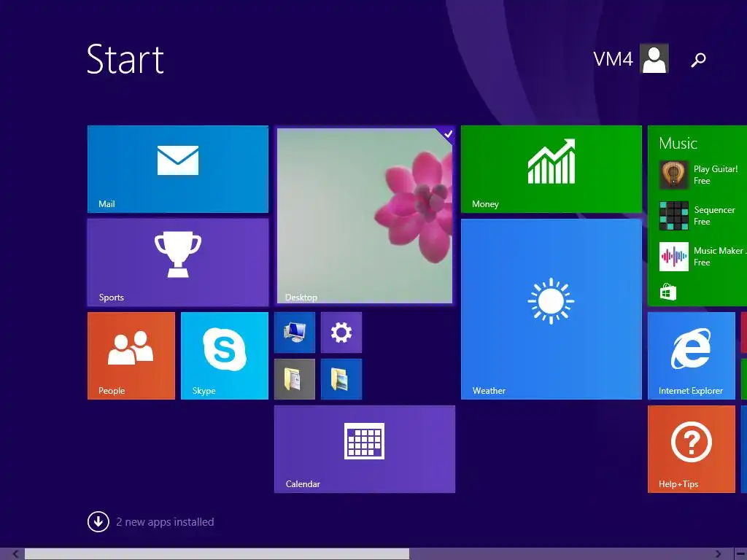Click the 'Sequencer' label
The height and width of the screenshot is (560, 747).
(x=714, y=210)
